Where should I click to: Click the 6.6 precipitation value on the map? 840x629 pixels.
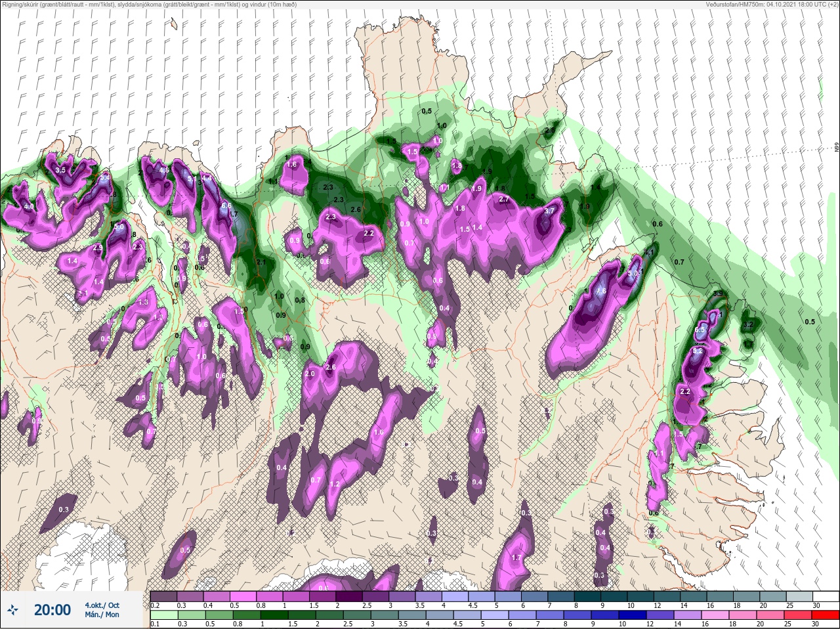pyautogui.click(x=226, y=206)
